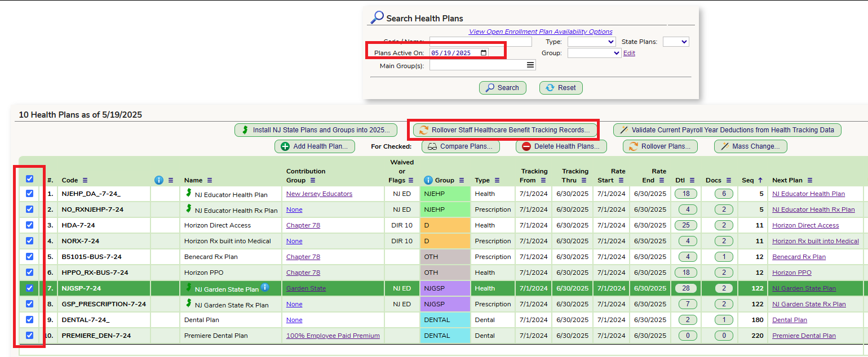Click the Code / Name search field
This screenshot has width=868, height=357.
tap(481, 42)
